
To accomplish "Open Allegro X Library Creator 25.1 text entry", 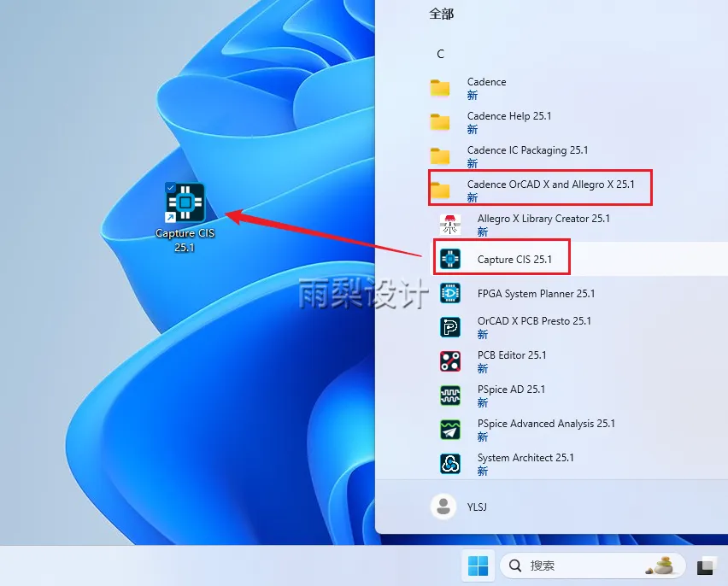I will coord(543,219).
